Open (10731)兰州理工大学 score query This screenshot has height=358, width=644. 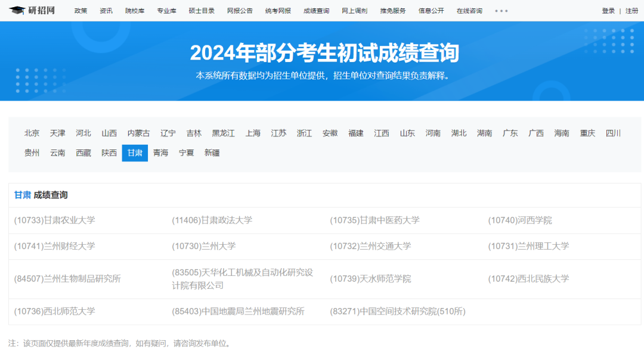528,246
